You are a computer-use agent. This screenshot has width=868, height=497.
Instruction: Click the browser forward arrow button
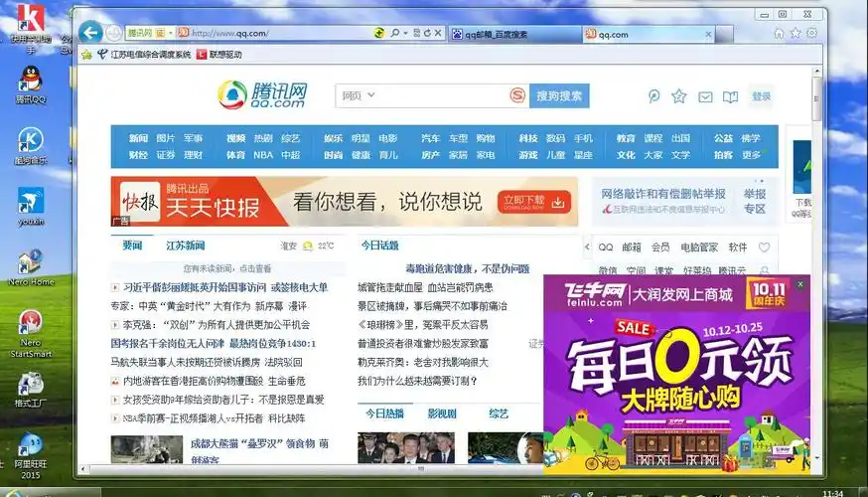[x=114, y=33]
